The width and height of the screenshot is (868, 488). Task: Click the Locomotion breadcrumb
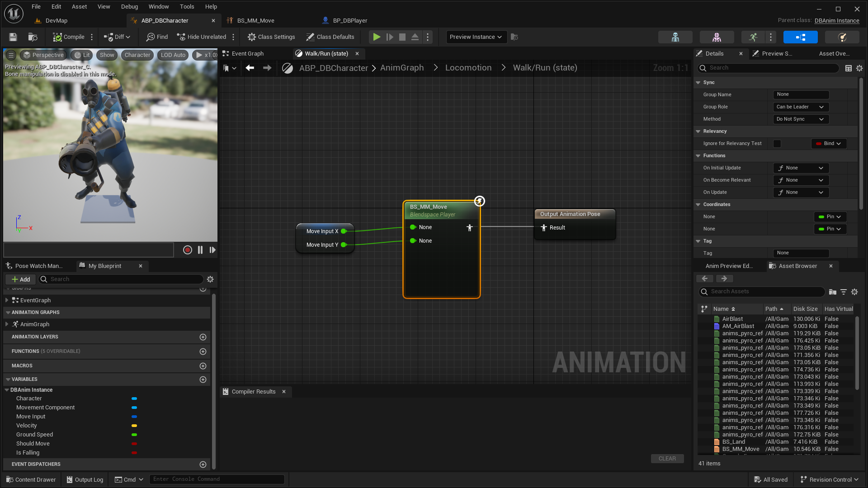(468, 68)
